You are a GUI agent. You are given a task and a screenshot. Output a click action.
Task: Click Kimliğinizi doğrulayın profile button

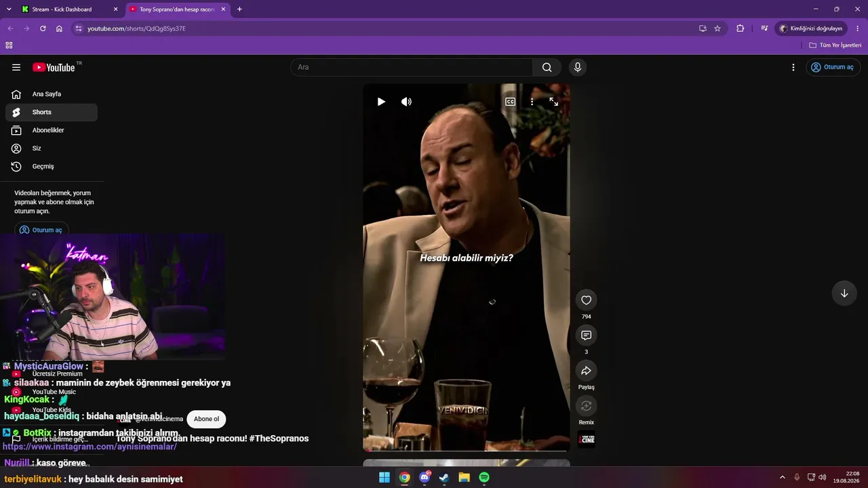[x=812, y=28]
